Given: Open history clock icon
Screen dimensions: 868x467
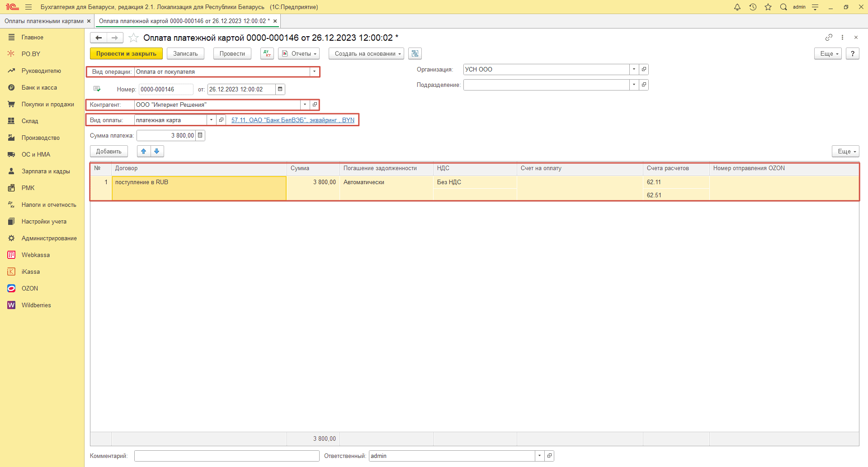Looking at the screenshot, I should pyautogui.click(x=753, y=7).
